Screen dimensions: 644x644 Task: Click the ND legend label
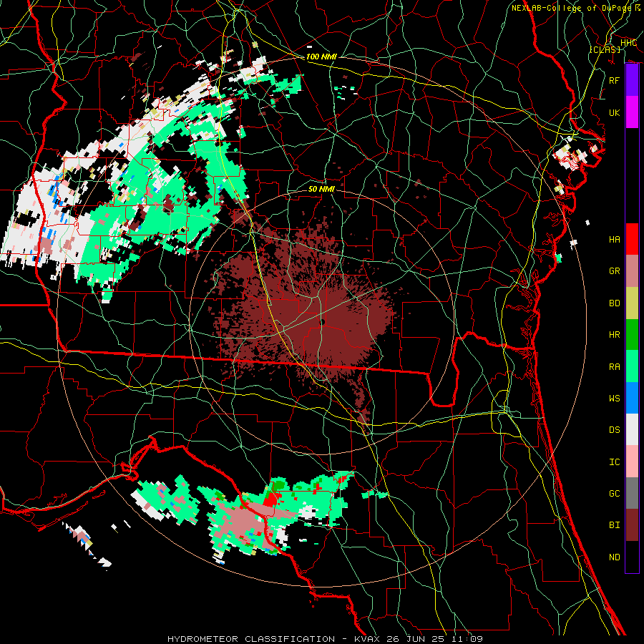tap(615, 557)
